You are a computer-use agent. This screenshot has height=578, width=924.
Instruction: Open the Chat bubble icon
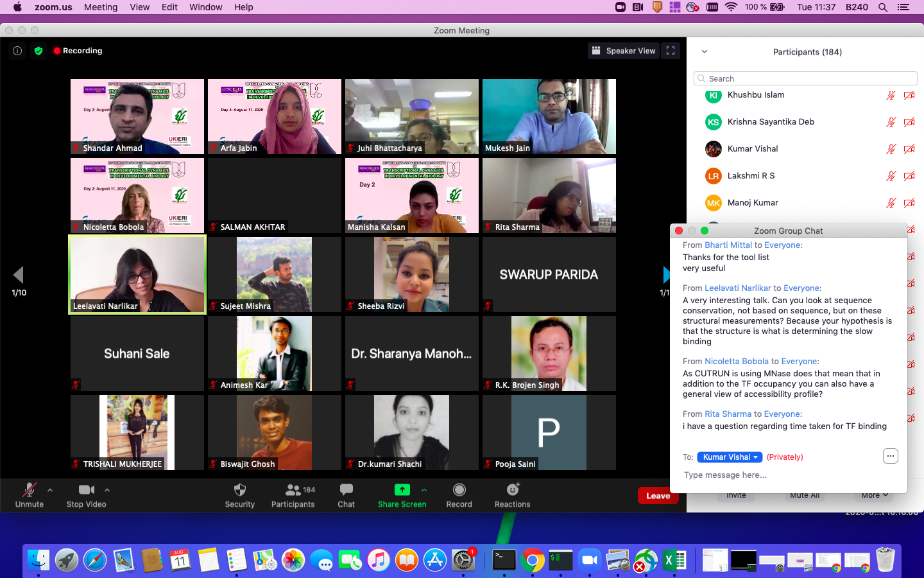coord(346,491)
